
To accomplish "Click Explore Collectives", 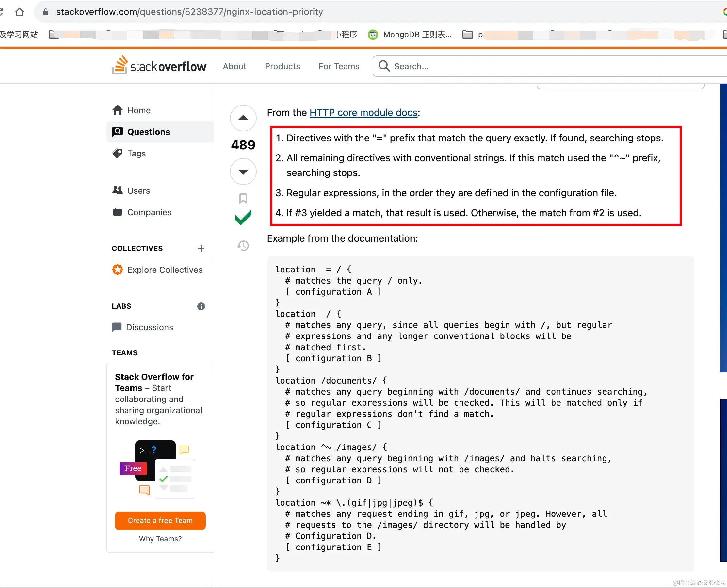I will pyautogui.click(x=165, y=269).
